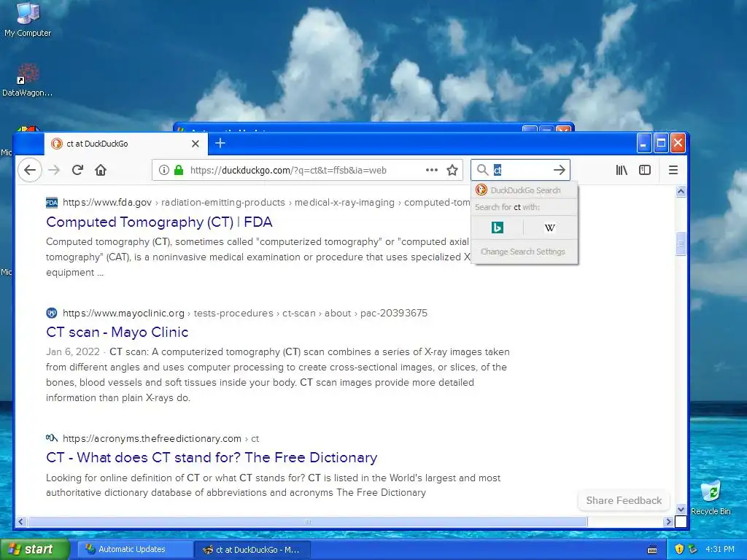
Task: Click the horizontal scrollbar left arrow
Action: [x=20, y=522]
